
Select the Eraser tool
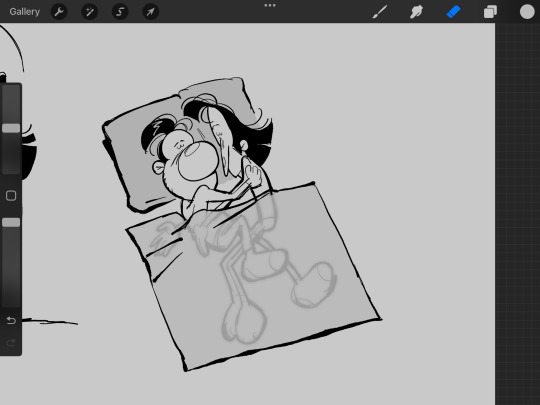click(453, 12)
